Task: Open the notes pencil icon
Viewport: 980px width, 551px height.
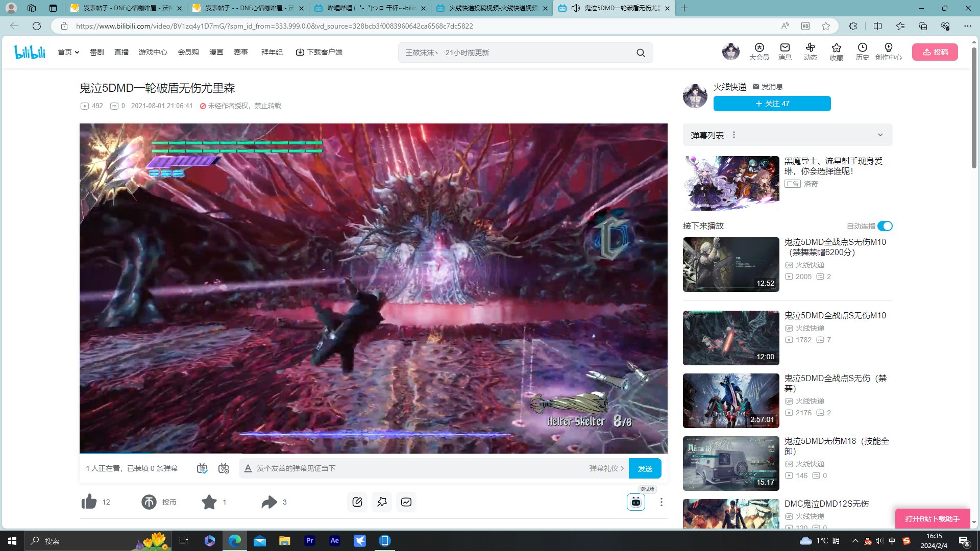Action: pyautogui.click(x=357, y=502)
